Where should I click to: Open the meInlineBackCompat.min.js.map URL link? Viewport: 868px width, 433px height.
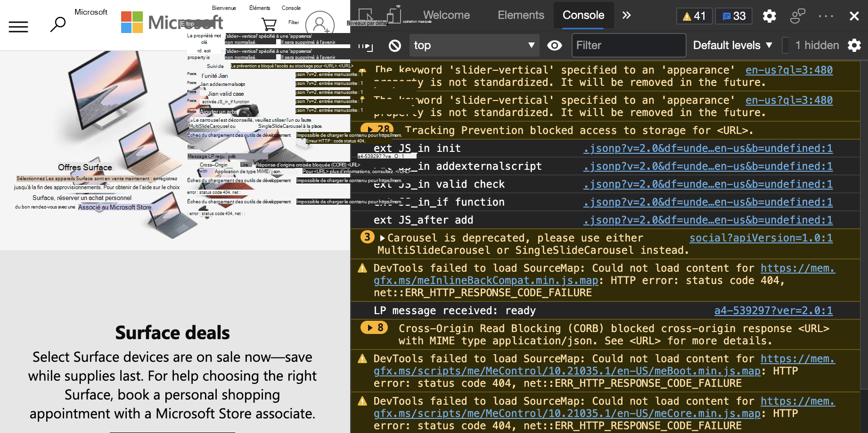(x=485, y=281)
